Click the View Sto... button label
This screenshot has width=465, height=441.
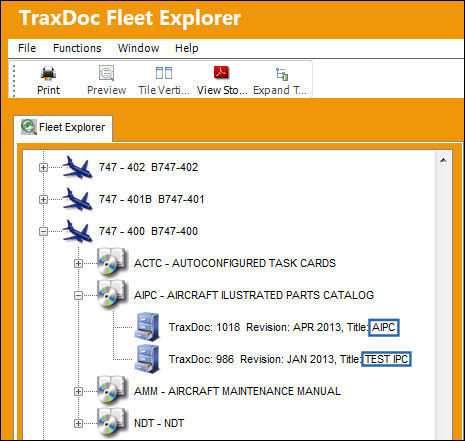222,90
